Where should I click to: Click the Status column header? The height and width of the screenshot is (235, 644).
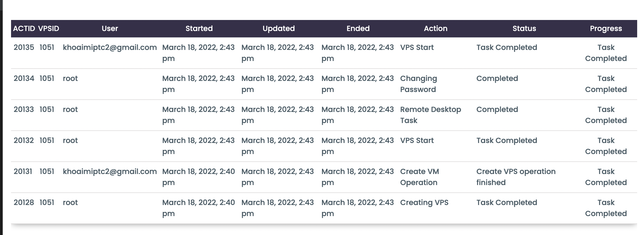tap(524, 28)
